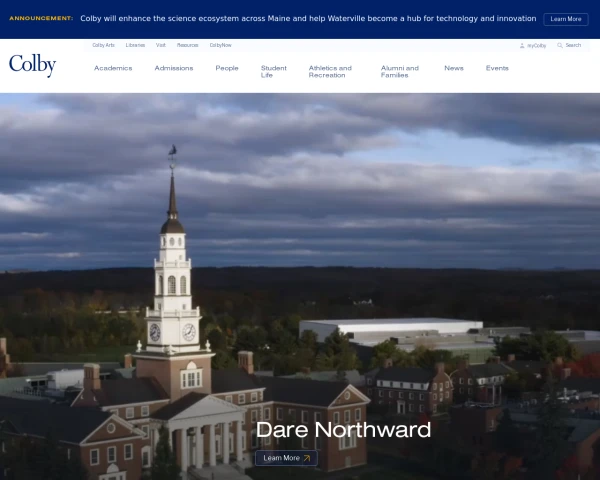Click the myCoby user icon
This screenshot has width=600, height=480.
[522, 46]
